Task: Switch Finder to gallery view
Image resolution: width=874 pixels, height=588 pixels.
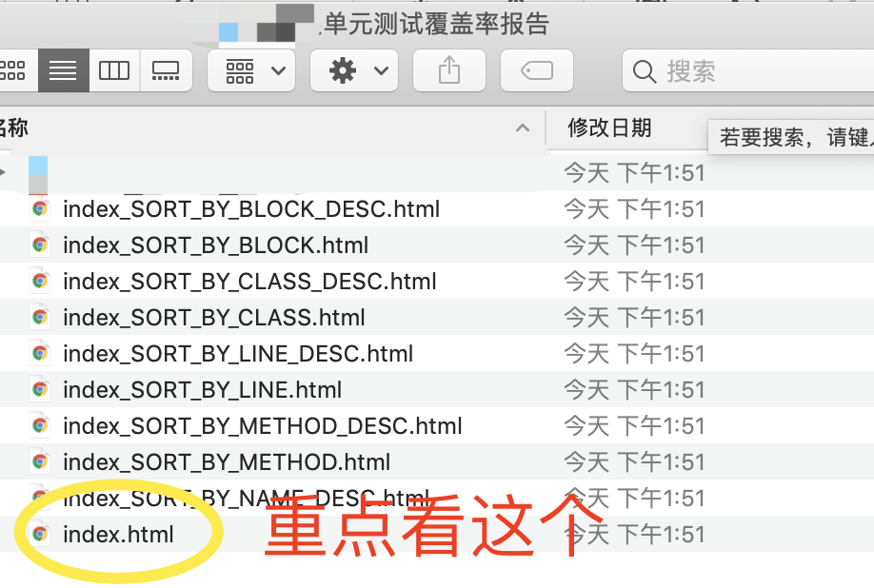Action: click(x=166, y=69)
